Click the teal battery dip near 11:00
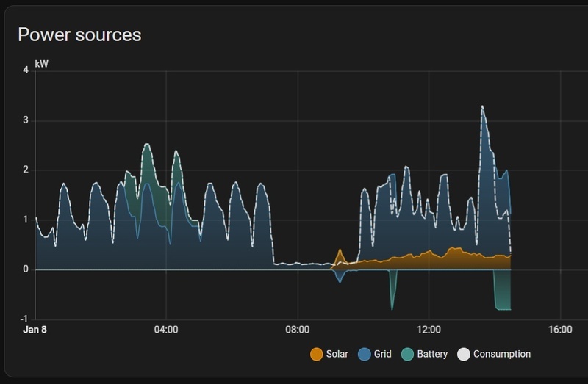 [x=392, y=290]
